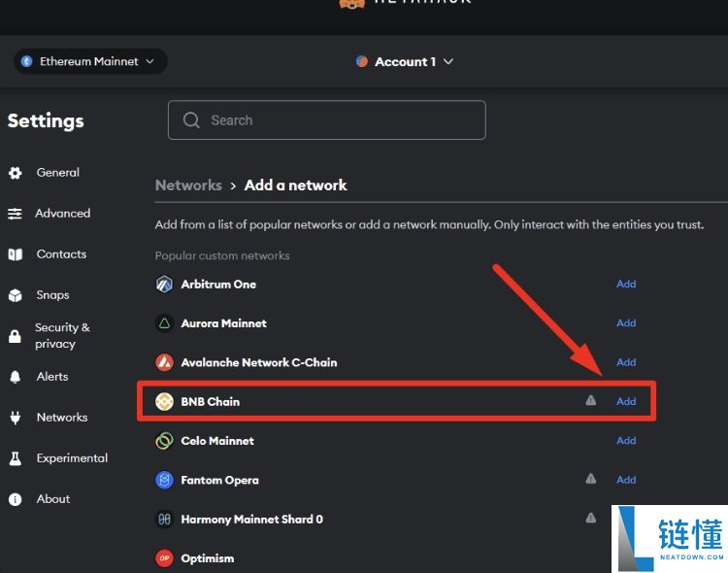
Task: Click the search magnifier icon
Action: coord(191,119)
